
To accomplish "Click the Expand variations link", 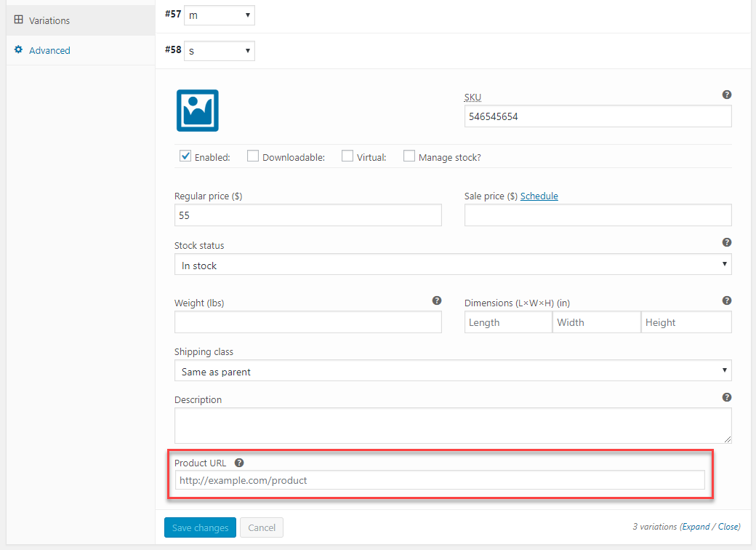I will coord(696,527).
